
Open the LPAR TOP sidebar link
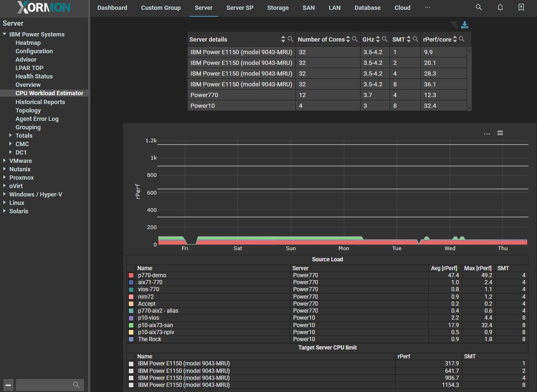point(29,68)
